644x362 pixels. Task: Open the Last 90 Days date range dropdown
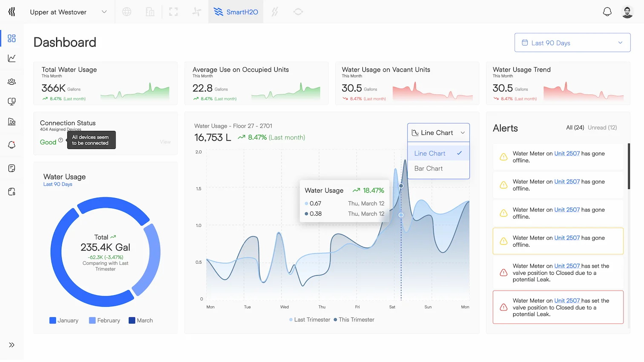[572, 43]
